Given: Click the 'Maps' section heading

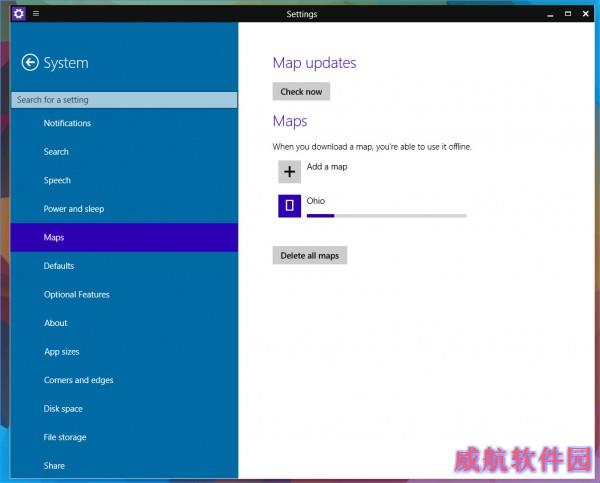Looking at the screenshot, I should click(290, 121).
